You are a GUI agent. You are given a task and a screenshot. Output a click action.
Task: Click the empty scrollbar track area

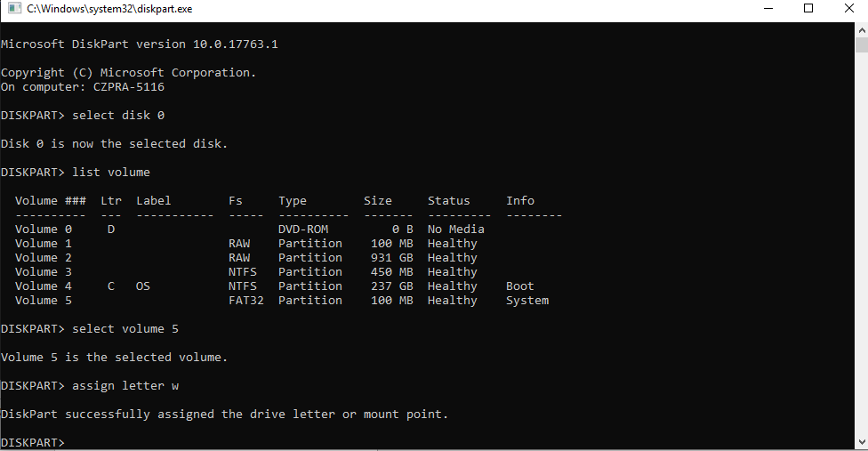862,244
